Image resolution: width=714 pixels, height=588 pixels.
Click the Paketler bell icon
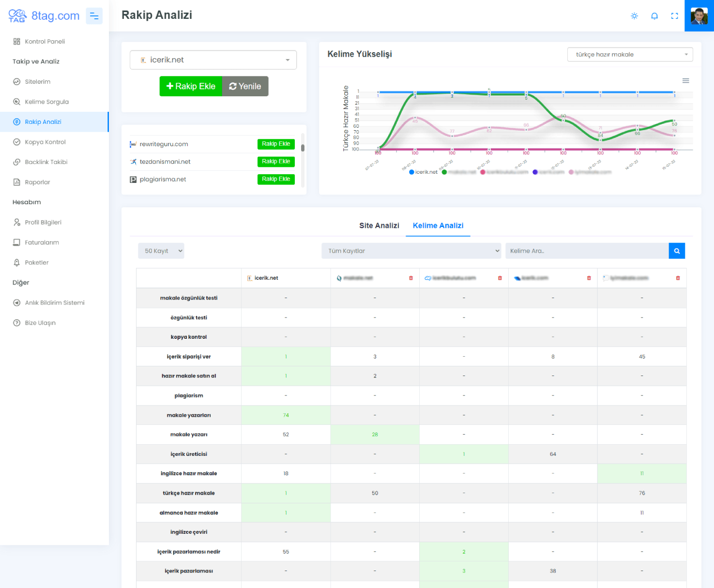coord(16,263)
